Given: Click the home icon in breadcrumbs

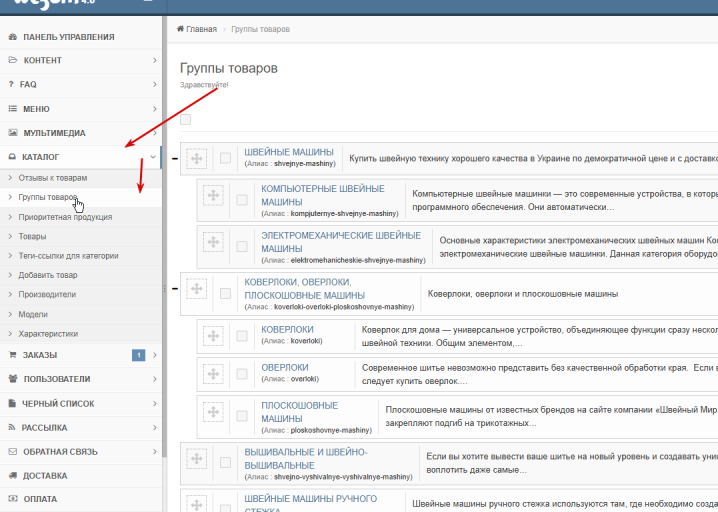Looking at the screenshot, I should (180, 29).
